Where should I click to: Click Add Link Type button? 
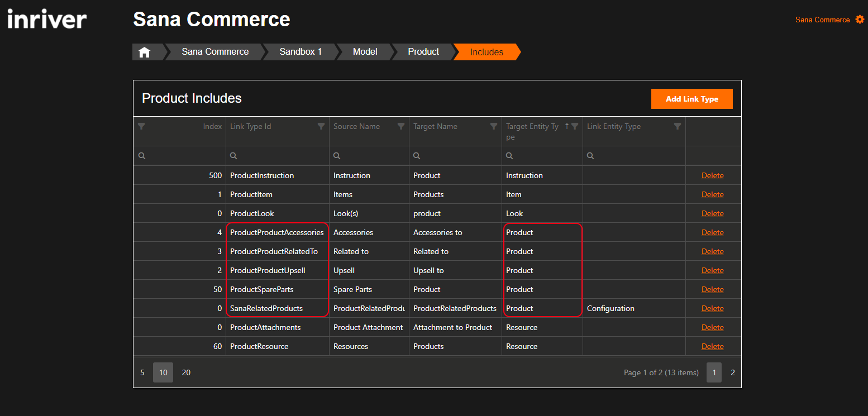(x=692, y=99)
